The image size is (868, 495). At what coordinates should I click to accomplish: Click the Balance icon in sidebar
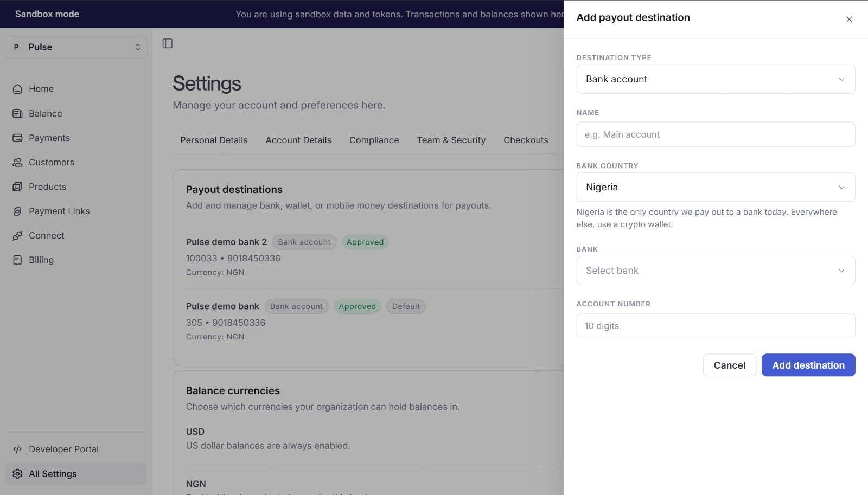tap(17, 113)
